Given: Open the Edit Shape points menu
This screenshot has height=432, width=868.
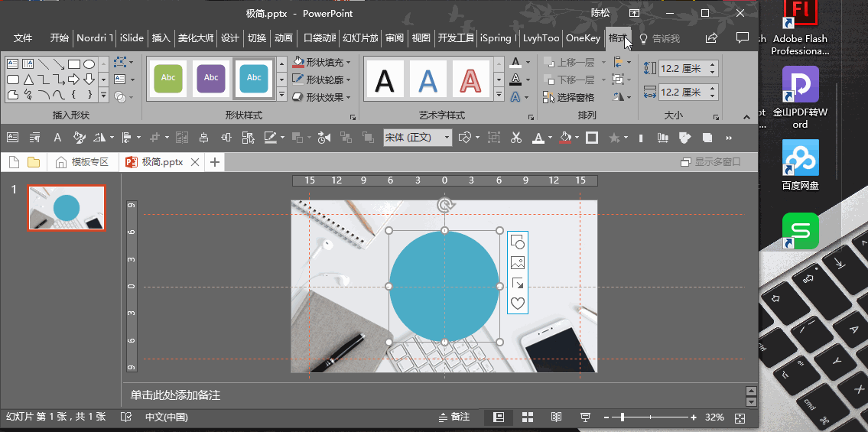Looking at the screenshot, I should coord(124,63).
